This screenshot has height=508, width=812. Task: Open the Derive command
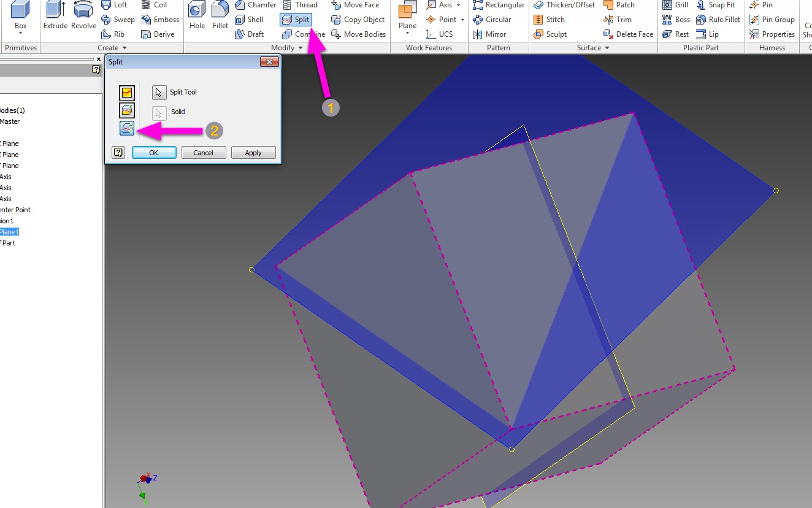[x=158, y=34]
